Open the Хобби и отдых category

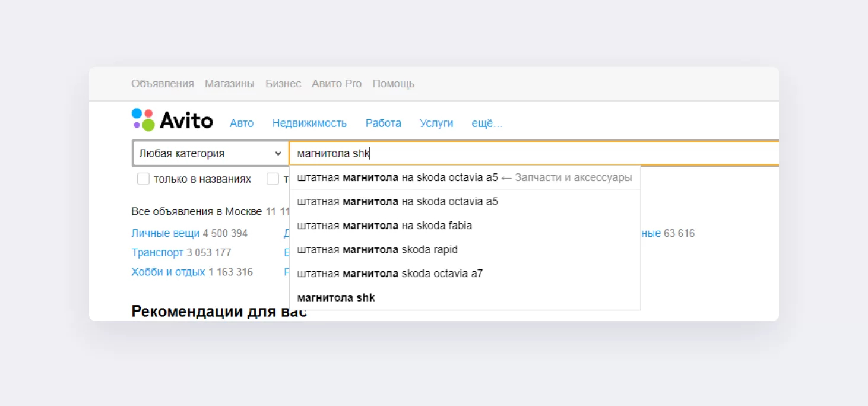[168, 272]
